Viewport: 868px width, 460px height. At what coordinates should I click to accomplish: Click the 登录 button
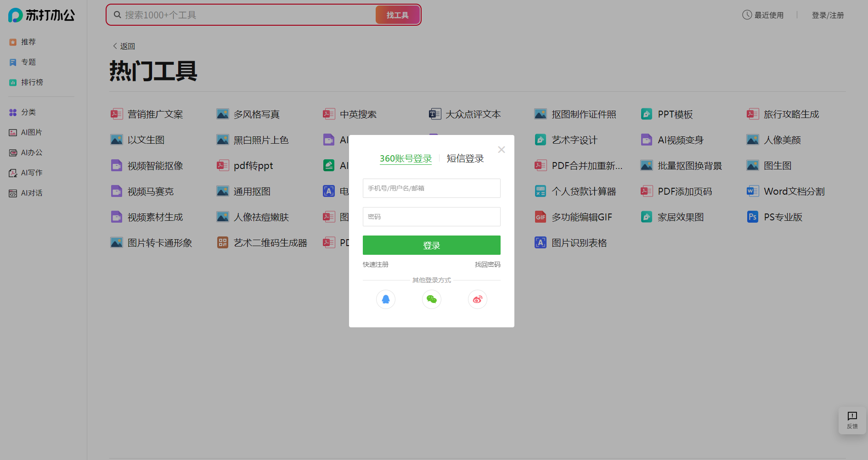[431, 245]
